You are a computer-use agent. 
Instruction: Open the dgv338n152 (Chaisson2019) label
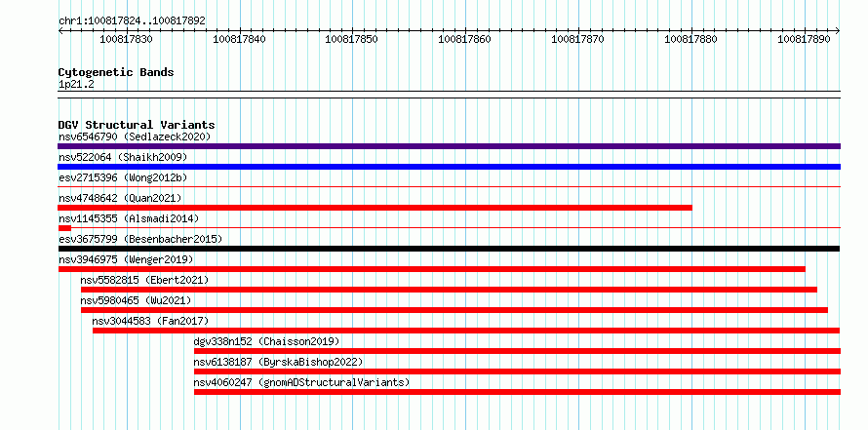[x=267, y=341]
